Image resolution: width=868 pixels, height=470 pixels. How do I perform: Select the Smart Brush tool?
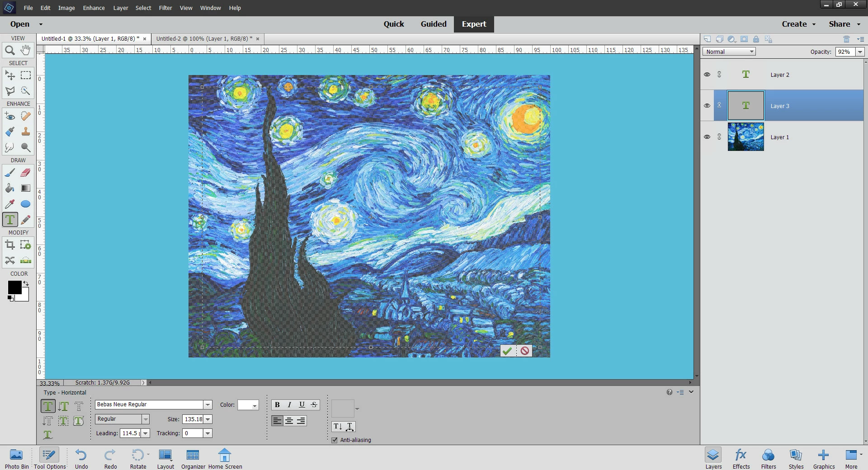tap(10, 132)
